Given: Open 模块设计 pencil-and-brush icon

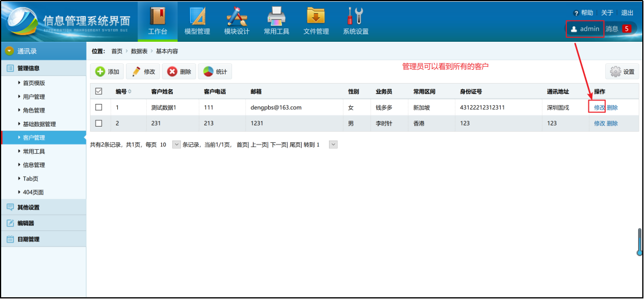Looking at the screenshot, I should point(237,16).
